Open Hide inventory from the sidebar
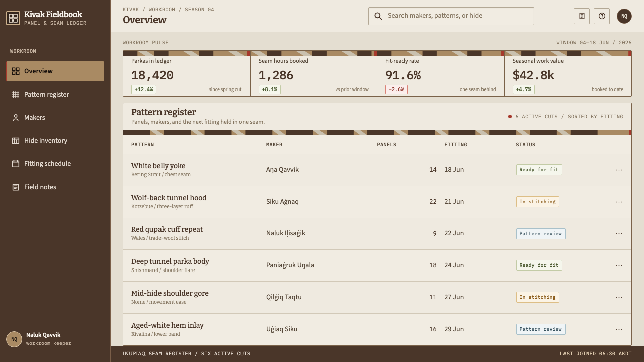The image size is (644, 362). point(55,141)
